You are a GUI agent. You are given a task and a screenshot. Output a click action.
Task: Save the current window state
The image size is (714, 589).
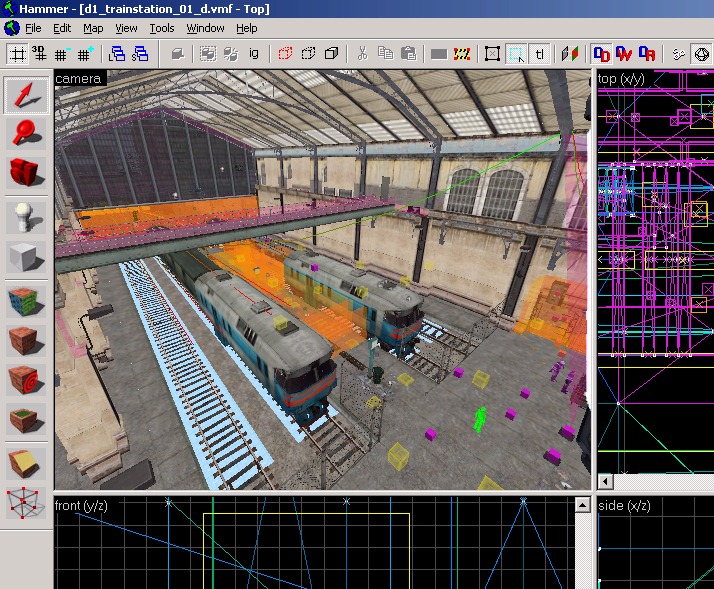click(x=140, y=54)
